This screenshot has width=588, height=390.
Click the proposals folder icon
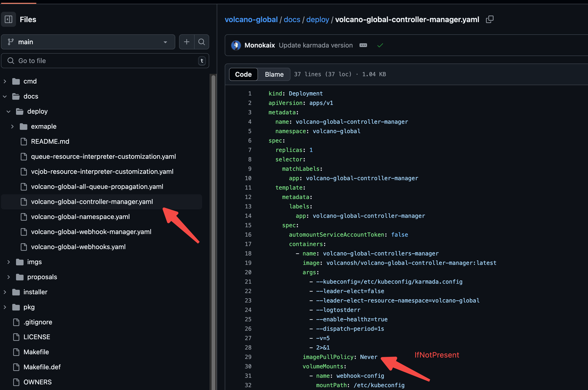click(x=20, y=277)
